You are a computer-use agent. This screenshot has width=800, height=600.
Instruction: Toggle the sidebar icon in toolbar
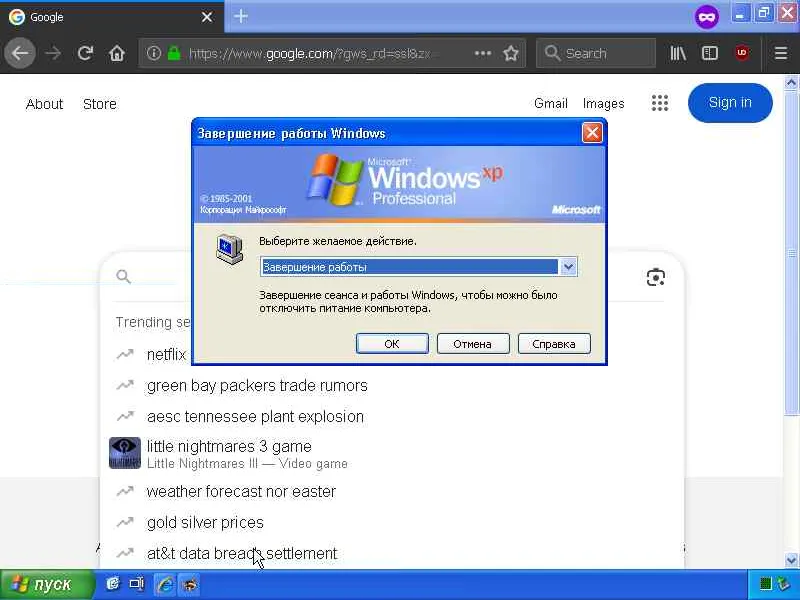[x=710, y=53]
